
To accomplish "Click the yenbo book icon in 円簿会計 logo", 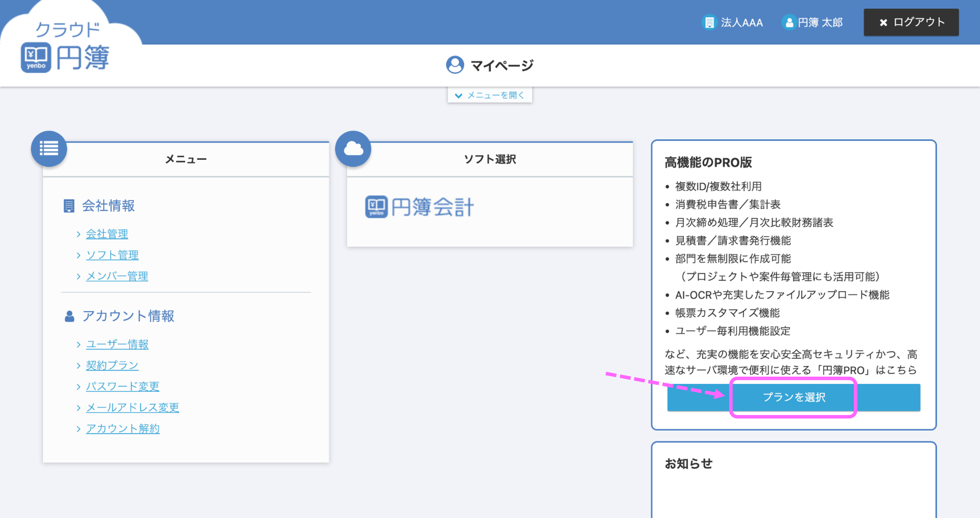I will [376, 207].
